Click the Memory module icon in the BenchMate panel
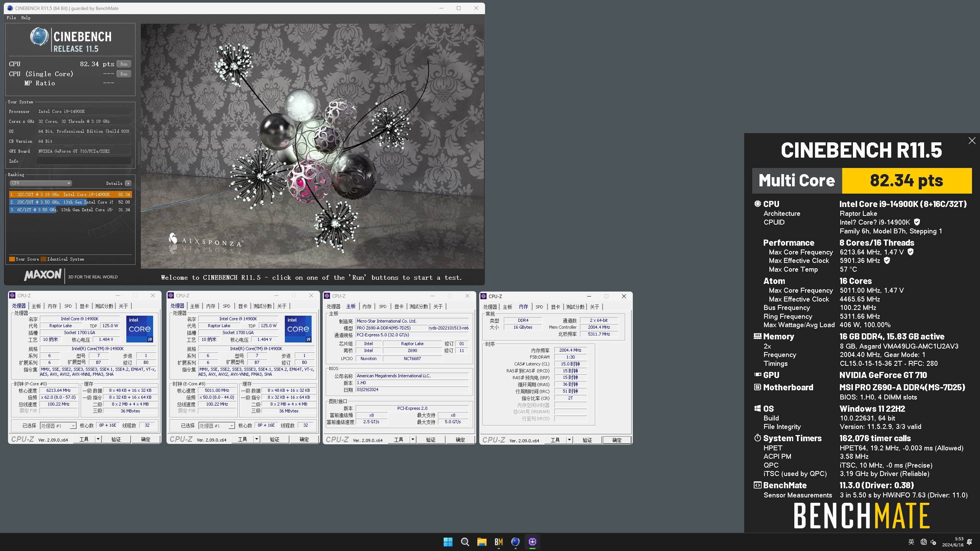This screenshot has height=551, width=980. (x=757, y=336)
